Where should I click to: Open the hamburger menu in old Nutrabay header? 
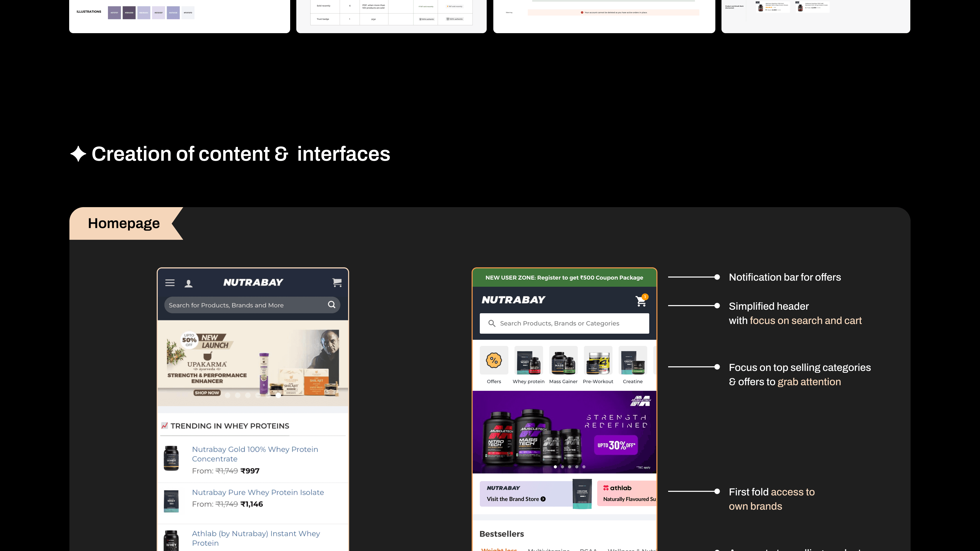tap(170, 283)
